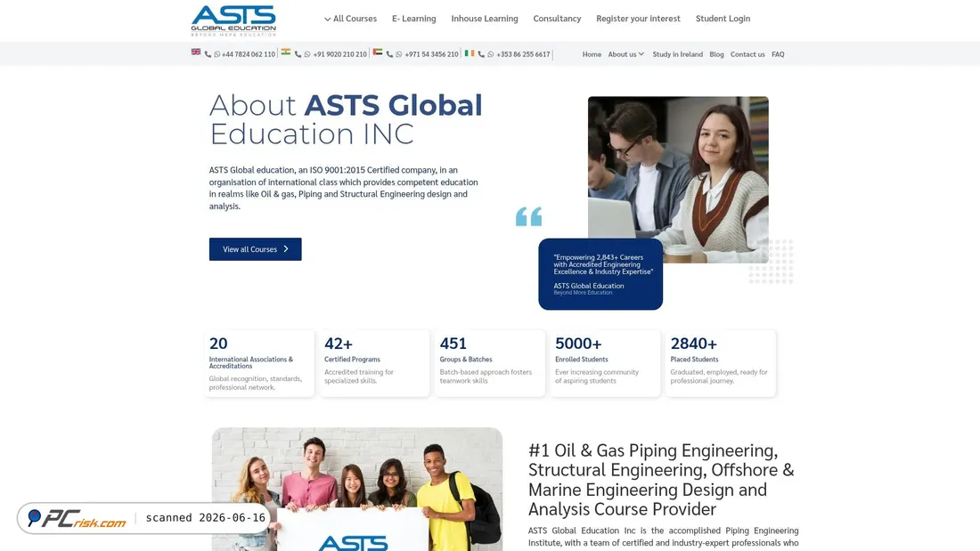Expand the About us dropdown arrow
The width and height of the screenshot is (980, 551).
(x=641, y=54)
